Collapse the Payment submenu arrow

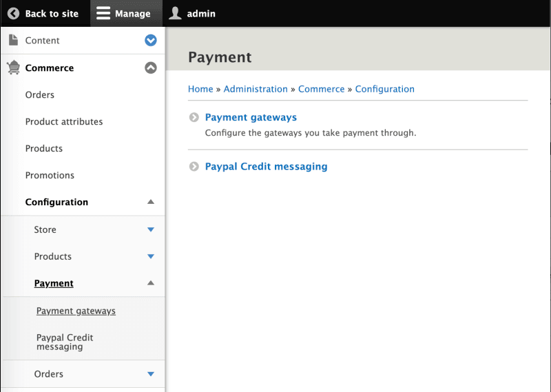[151, 283]
